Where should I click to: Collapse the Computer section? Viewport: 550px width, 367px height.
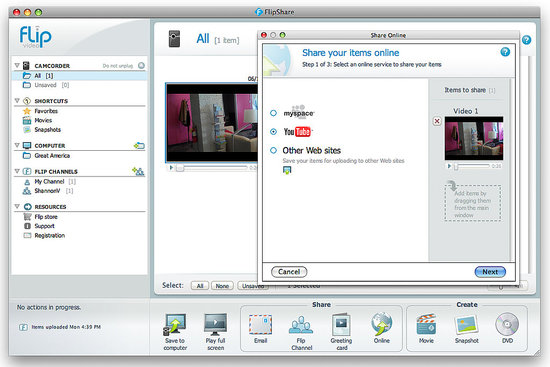17,145
